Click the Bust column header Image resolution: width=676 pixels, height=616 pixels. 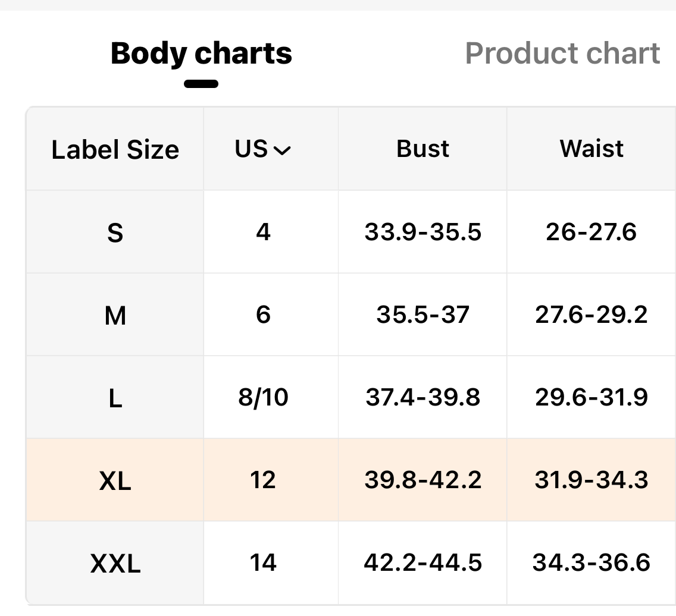(422, 149)
